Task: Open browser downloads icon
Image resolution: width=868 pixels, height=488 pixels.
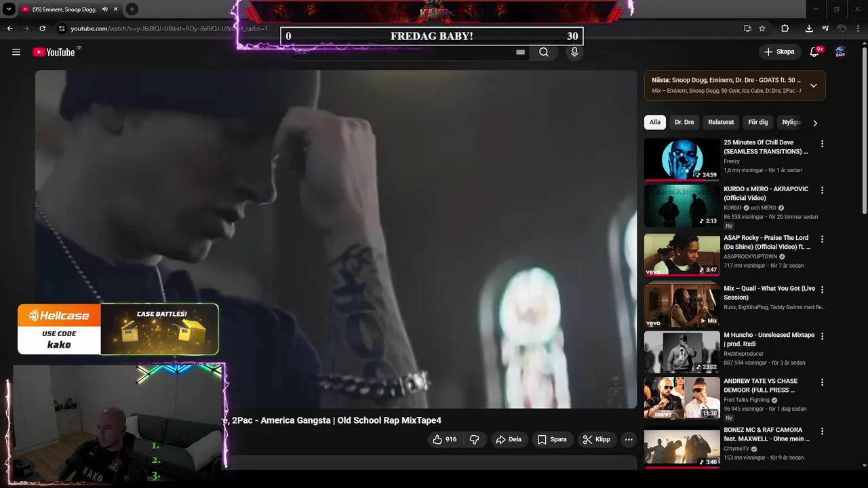Action: point(809,28)
